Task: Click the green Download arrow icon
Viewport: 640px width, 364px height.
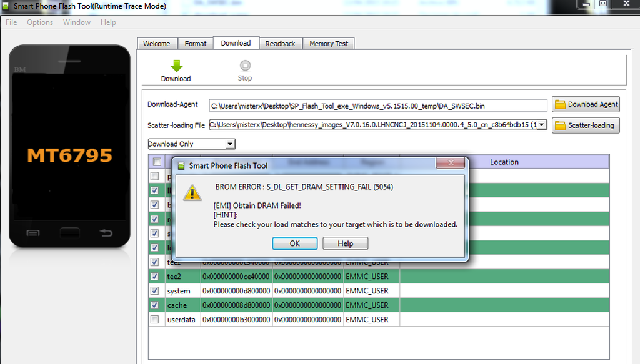Action: [x=176, y=66]
